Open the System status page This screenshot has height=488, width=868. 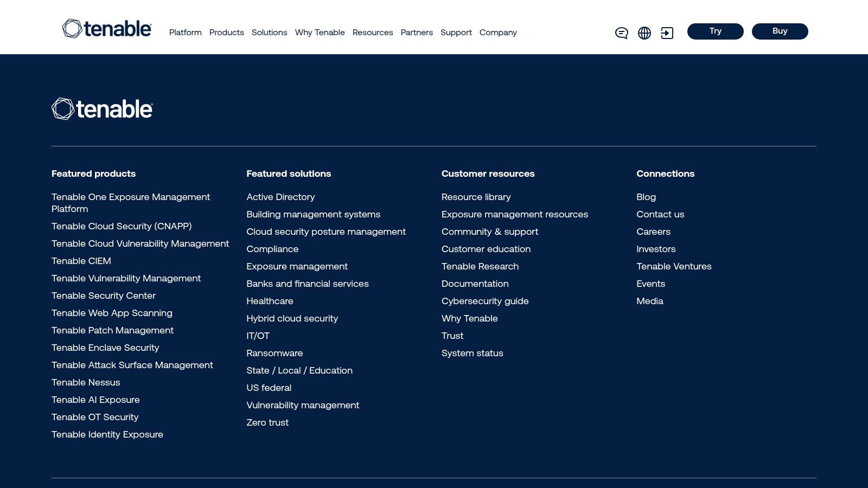point(472,353)
